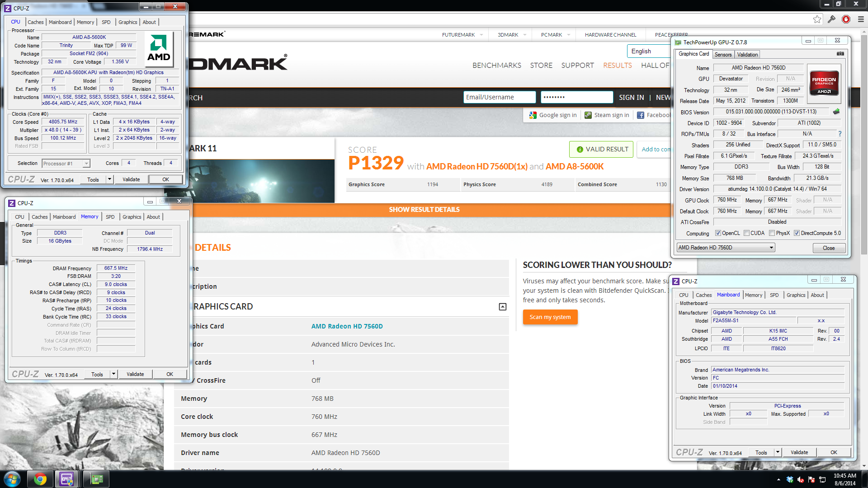Viewport: 868px width, 488px height.
Task: Switch to the Caches tab in the top CPU-Z window
Action: click(36, 22)
